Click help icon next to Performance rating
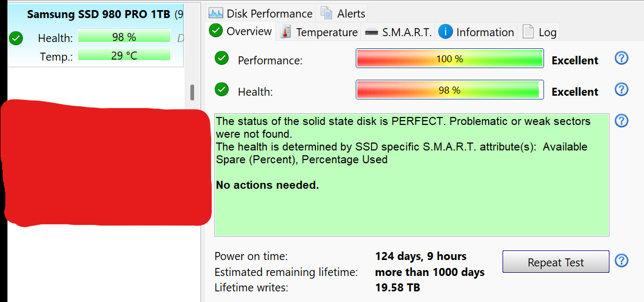644x302 pixels. (621, 58)
